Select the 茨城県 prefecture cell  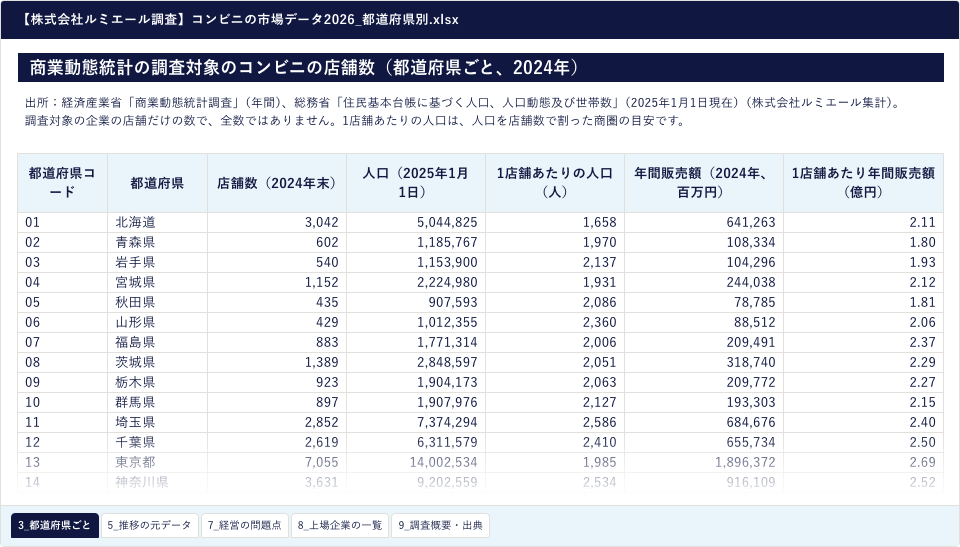pyautogui.click(x=157, y=363)
